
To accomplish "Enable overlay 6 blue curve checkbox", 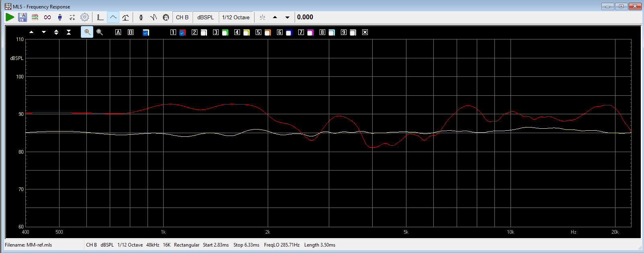I will [289, 33].
